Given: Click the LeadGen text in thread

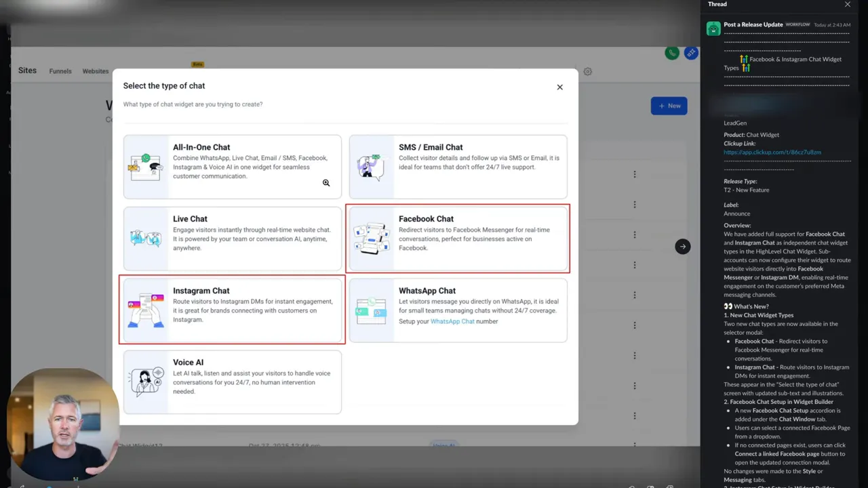Looking at the screenshot, I should pyautogui.click(x=735, y=123).
